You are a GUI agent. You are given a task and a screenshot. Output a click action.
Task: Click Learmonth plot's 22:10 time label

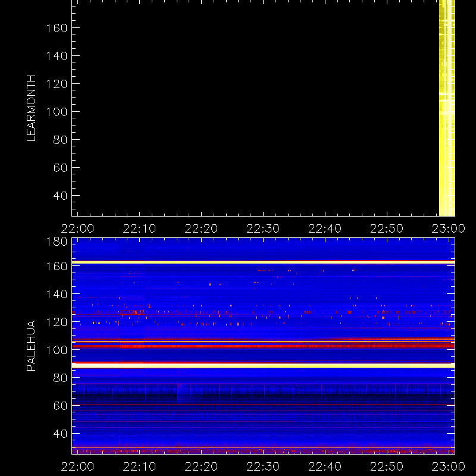tap(139, 228)
